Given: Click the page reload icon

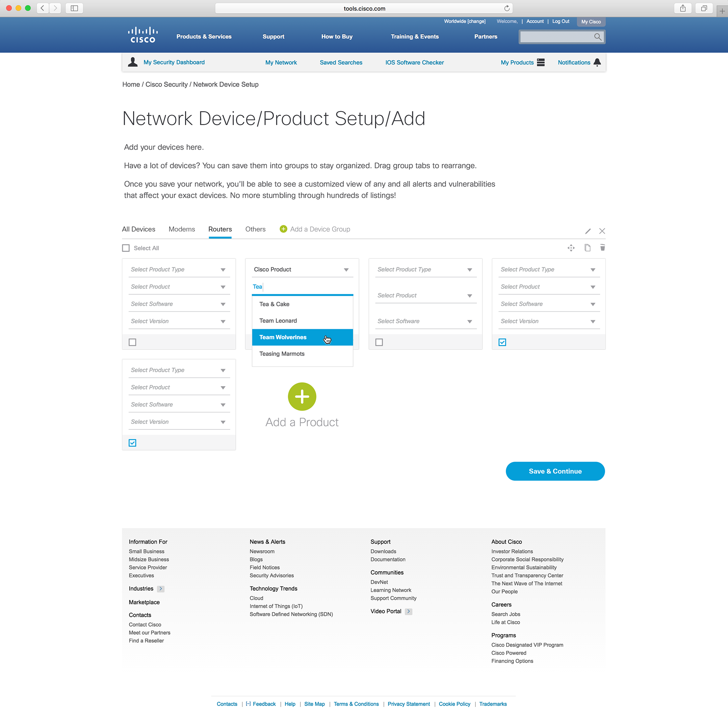Looking at the screenshot, I should pyautogui.click(x=507, y=8).
